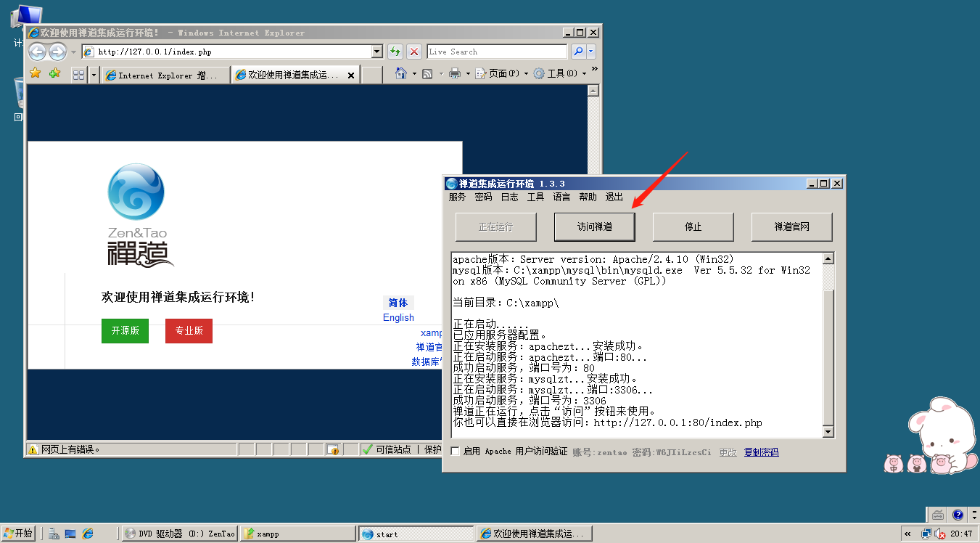Image resolution: width=980 pixels, height=543 pixels.
Task: Click the Print icon in IE toolbar
Action: click(x=455, y=73)
